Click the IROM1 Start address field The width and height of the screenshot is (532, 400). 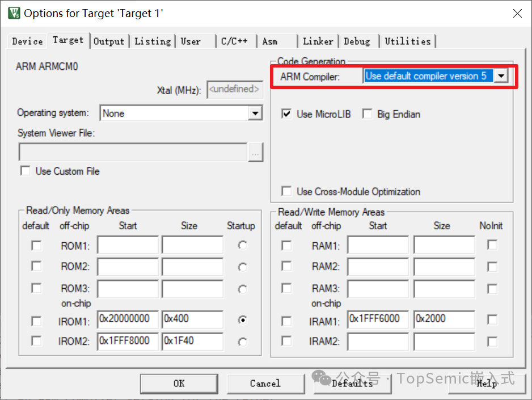pyautogui.click(x=128, y=319)
